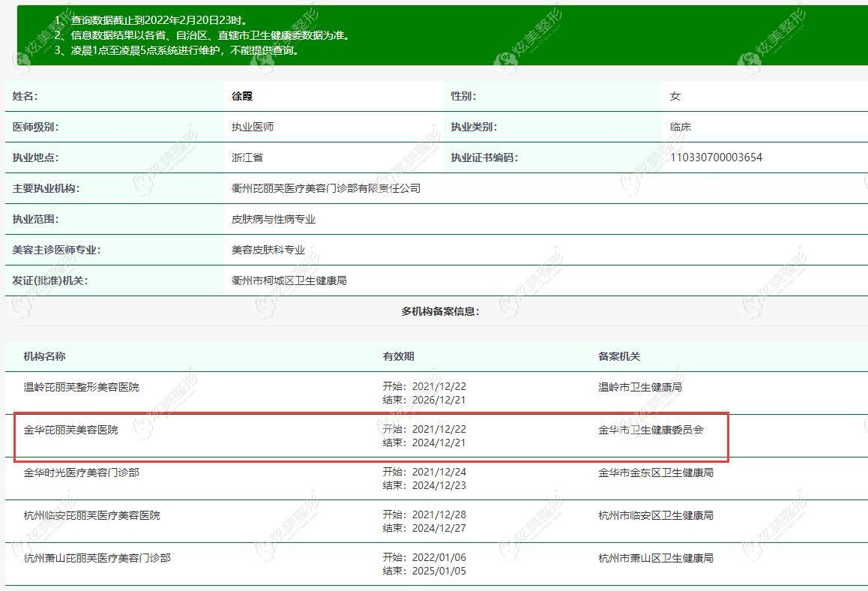Click notice line about 2022年2月20日23时
This screenshot has height=591, width=868.
[151, 20]
